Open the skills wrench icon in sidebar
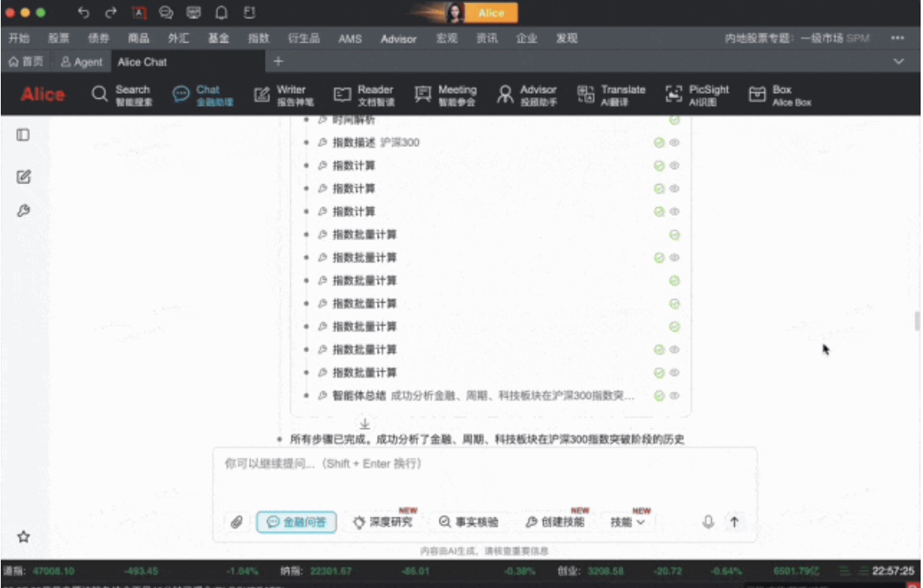Image resolution: width=923 pixels, height=588 pixels. click(x=23, y=211)
